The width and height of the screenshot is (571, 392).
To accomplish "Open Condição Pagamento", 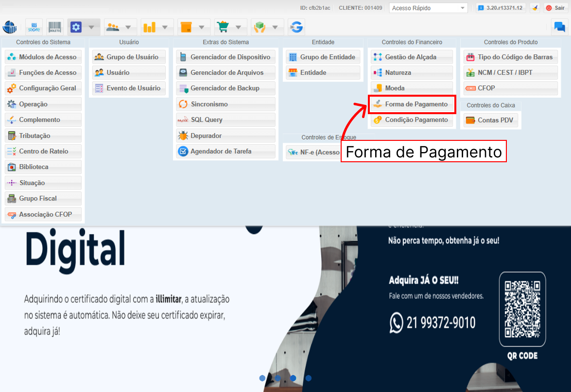I will (x=412, y=120).
